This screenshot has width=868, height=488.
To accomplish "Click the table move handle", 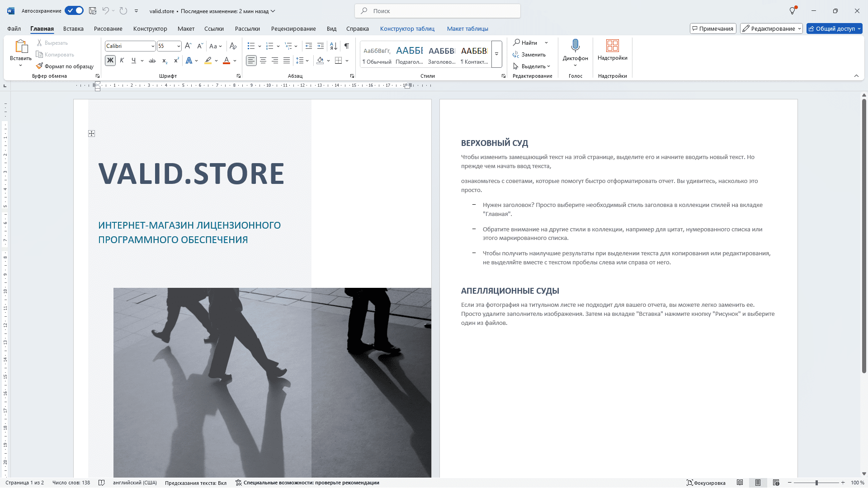I will 92,133.
